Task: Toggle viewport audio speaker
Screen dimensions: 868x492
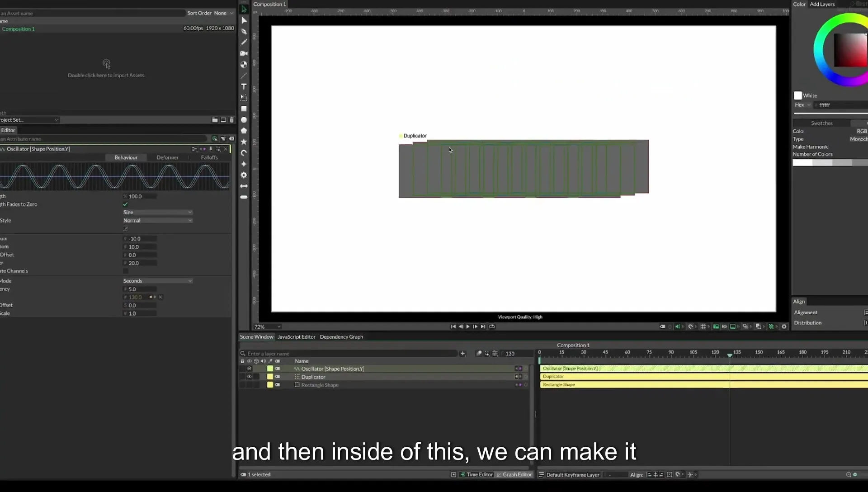Action: [x=677, y=326]
